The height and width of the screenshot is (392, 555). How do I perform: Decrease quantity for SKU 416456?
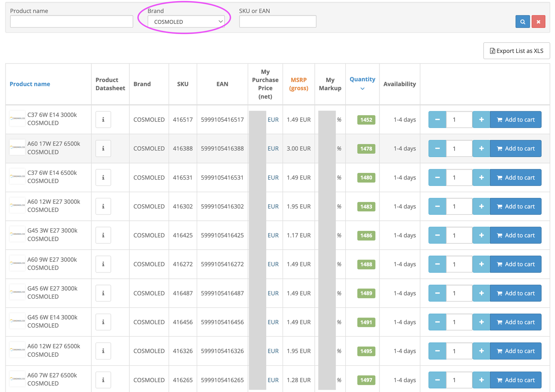(437, 322)
